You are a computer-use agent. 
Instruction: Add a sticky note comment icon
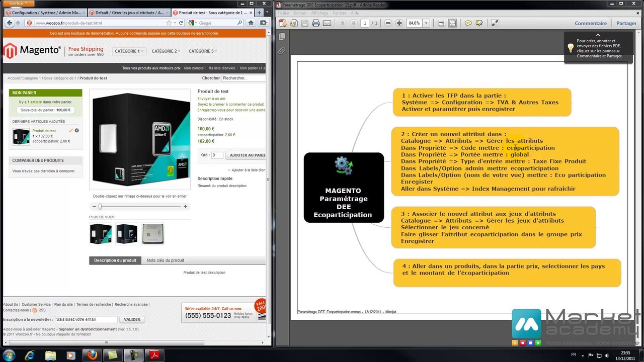click(x=468, y=23)
